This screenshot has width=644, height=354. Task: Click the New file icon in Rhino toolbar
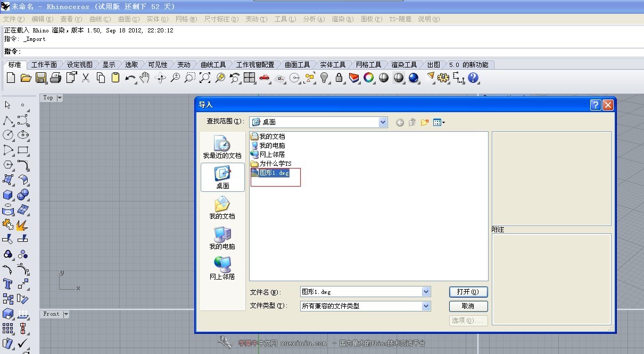tap(11, 78)
